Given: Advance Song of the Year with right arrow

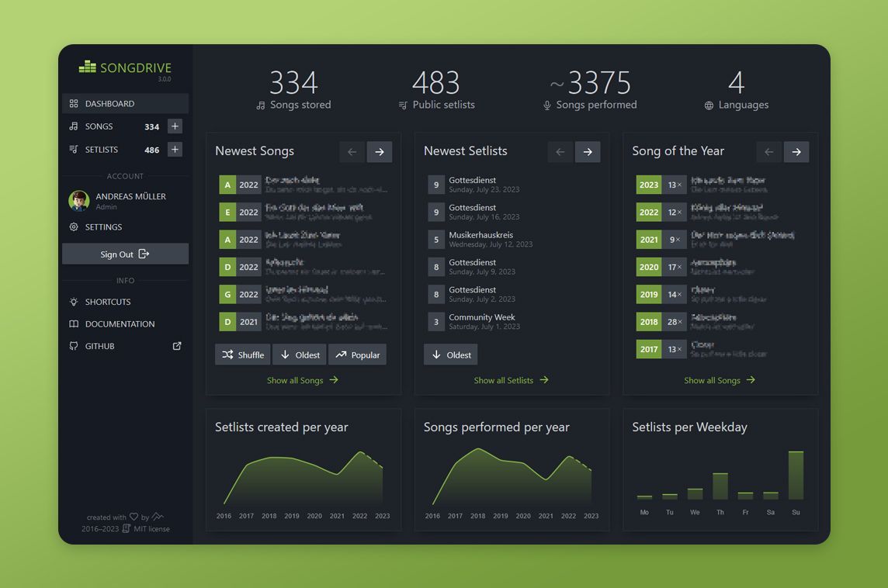Looking at the screenshot, I should (796, 152).
